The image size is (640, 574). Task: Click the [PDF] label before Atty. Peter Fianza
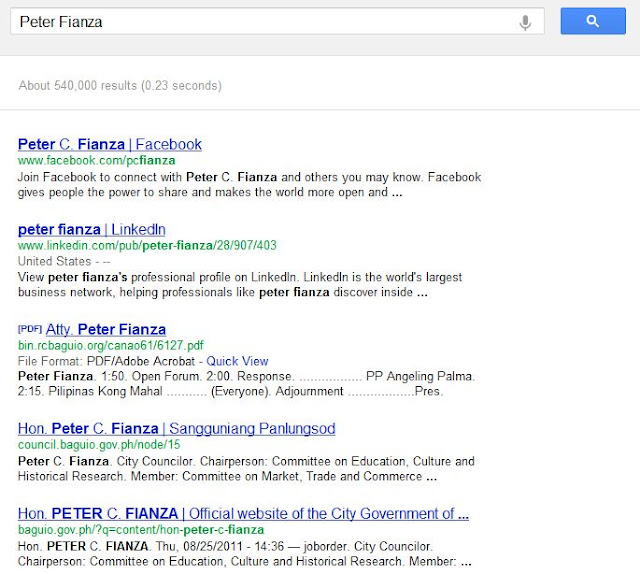30,329
